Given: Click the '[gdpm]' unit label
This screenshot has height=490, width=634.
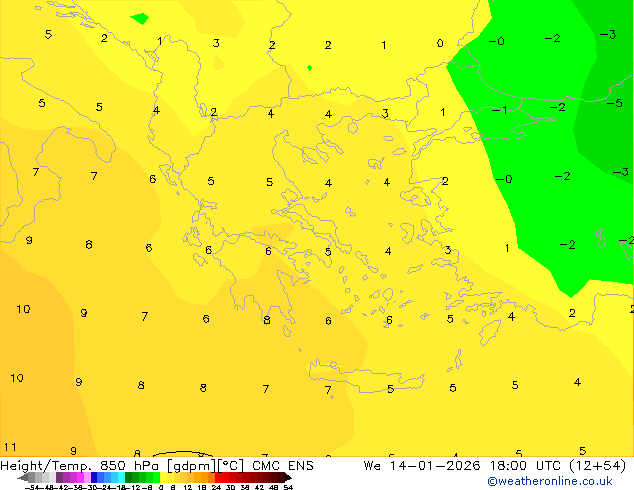Looking at the screenshot, I should click(191, 466).
